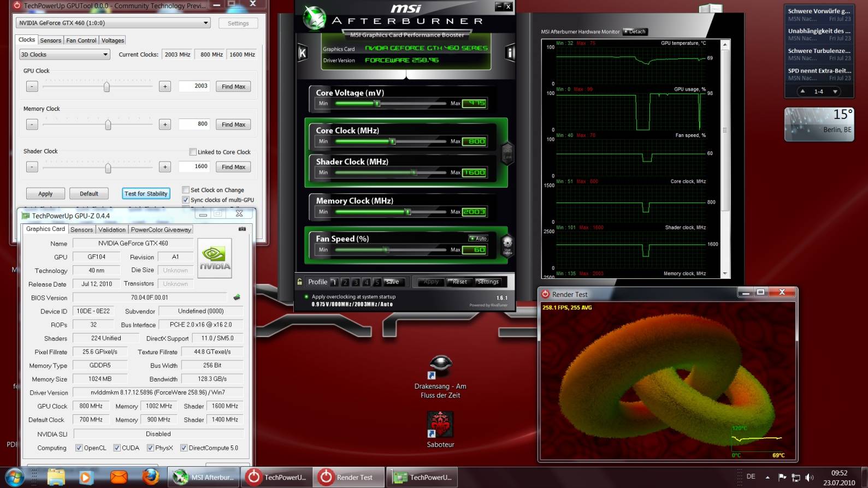Click the core/shader clock link icon
The height and width of the screenshot is (488, 868).
tap(507, 153)
